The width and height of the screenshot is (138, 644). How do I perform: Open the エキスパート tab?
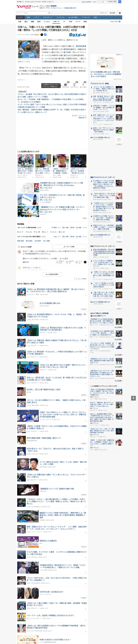coord(48,17)
